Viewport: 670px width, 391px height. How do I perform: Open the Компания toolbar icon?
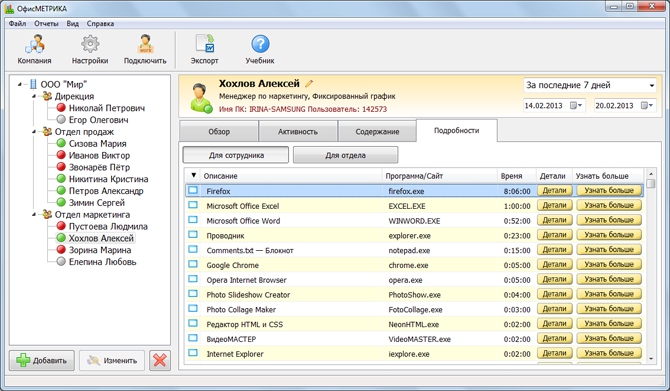pyautogui.click(x=34, y=44)
